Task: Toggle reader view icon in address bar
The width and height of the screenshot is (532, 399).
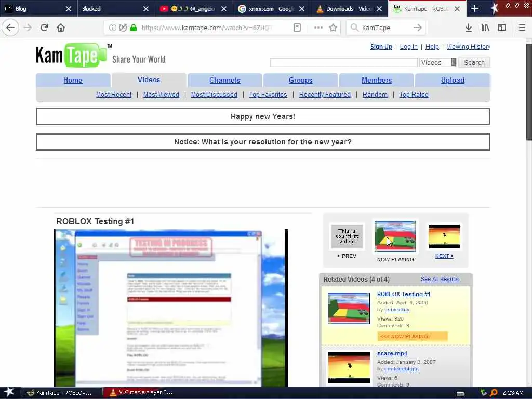Action: click(297, 28)
